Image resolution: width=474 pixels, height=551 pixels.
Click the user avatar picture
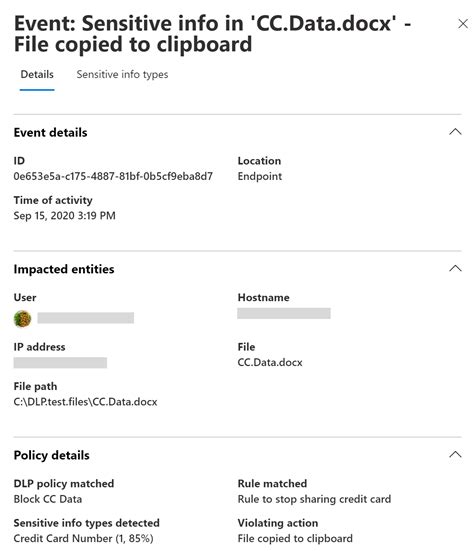coord(22,319)
